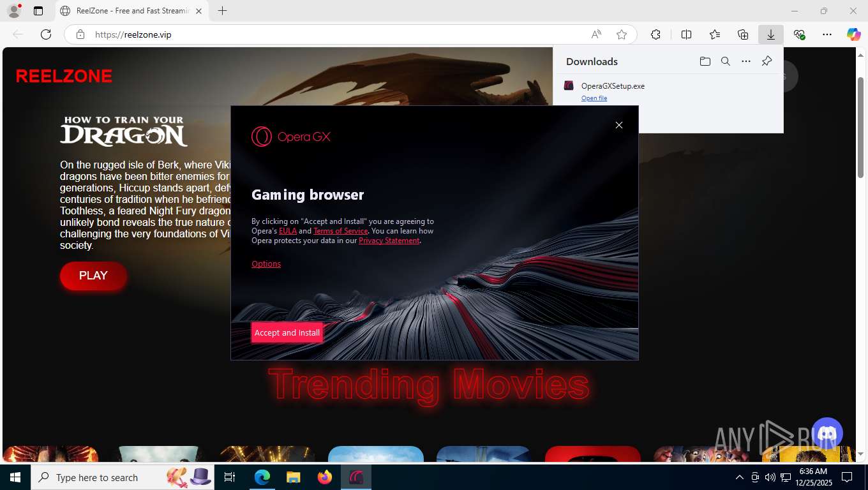Toggle the Downloads toolbar button
The image size is (868, 490).
(771, 34)
